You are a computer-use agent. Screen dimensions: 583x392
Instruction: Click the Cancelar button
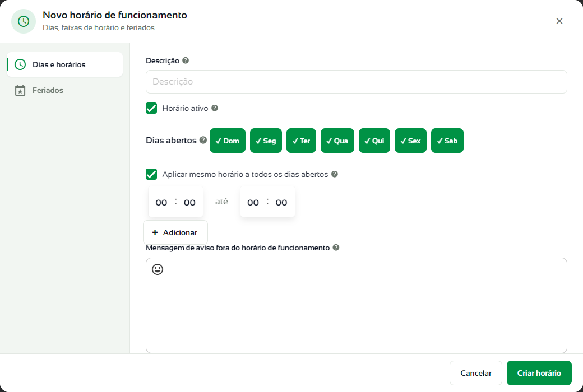point(475,373)
